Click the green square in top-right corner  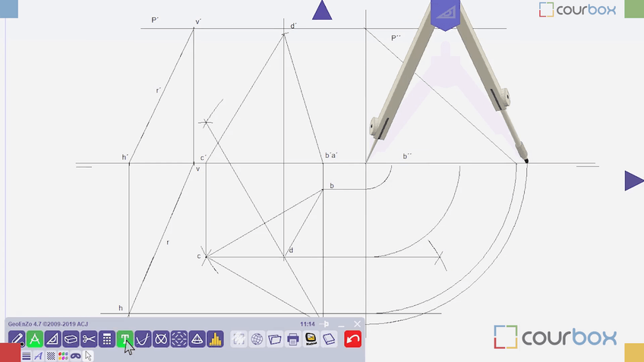point(634,8)
